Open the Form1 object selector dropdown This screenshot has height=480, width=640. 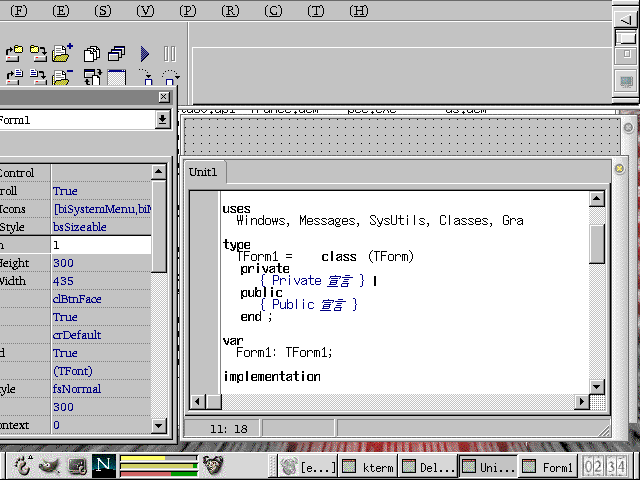tap(163, 120)
